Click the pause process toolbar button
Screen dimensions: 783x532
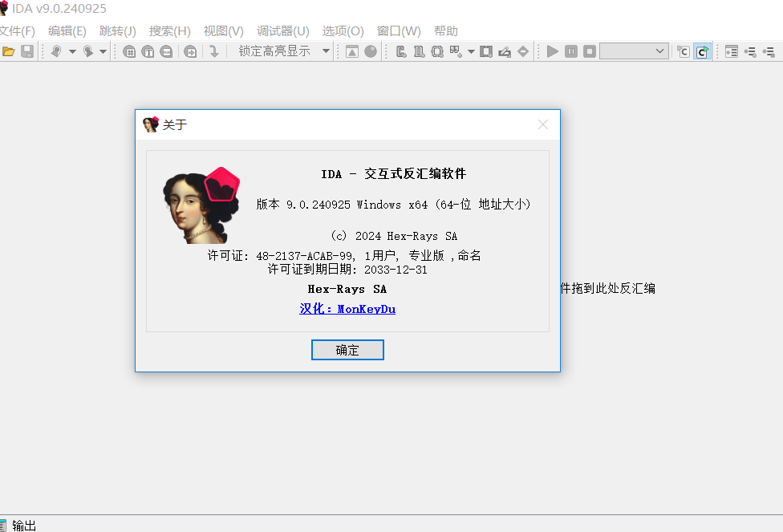pos(571,51)
